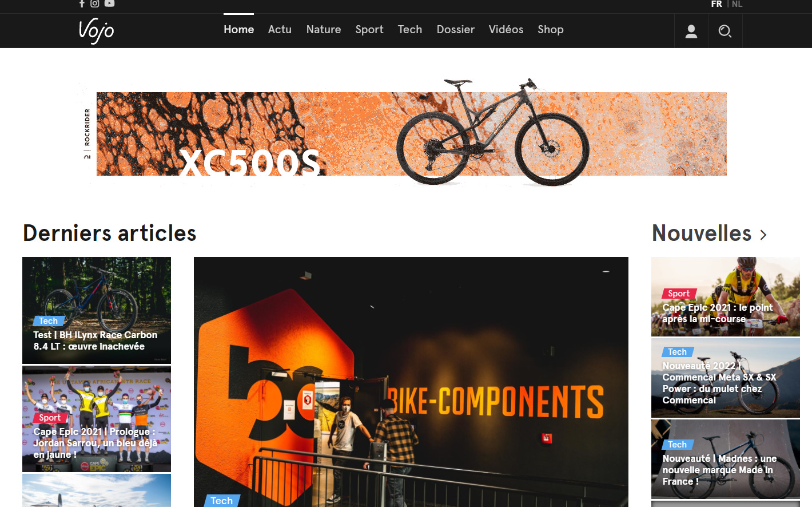Image resolution: width=812 pixels, height=507 pixels.
Task: Open the search magnifier icon
Action: 725,31
